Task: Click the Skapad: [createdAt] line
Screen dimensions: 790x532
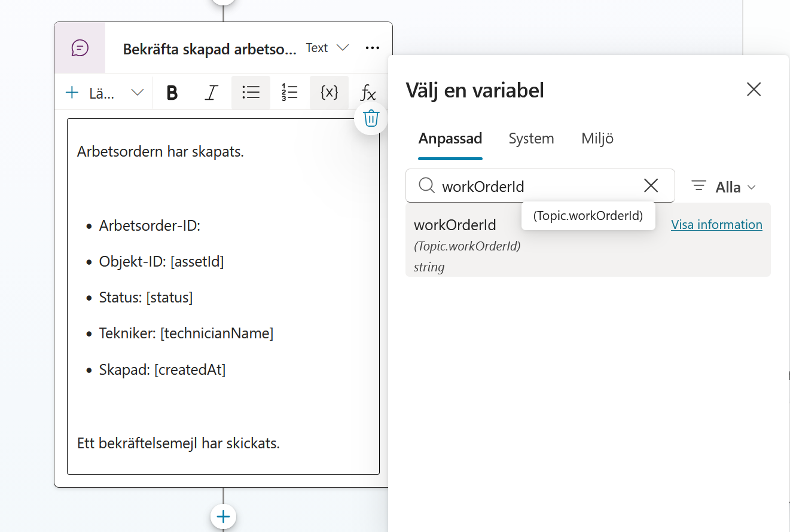Action: click(x=162, y=370)
